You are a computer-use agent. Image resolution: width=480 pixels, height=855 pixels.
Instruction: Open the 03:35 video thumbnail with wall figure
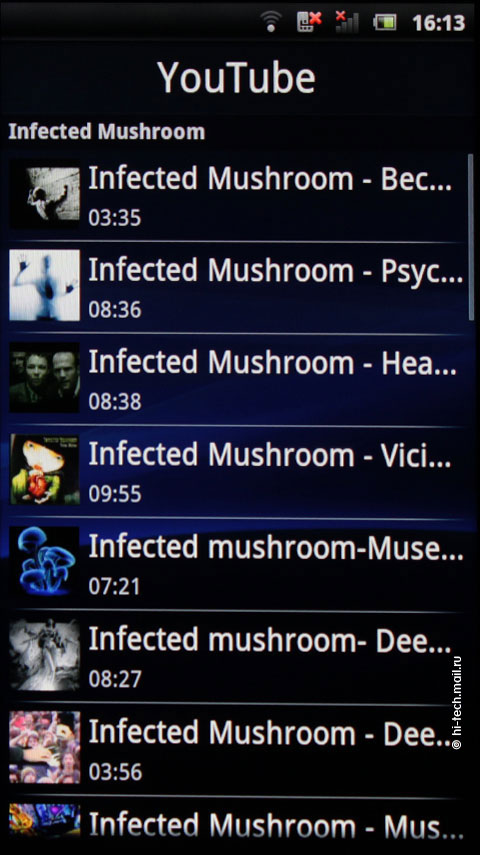tap(45, 194)
